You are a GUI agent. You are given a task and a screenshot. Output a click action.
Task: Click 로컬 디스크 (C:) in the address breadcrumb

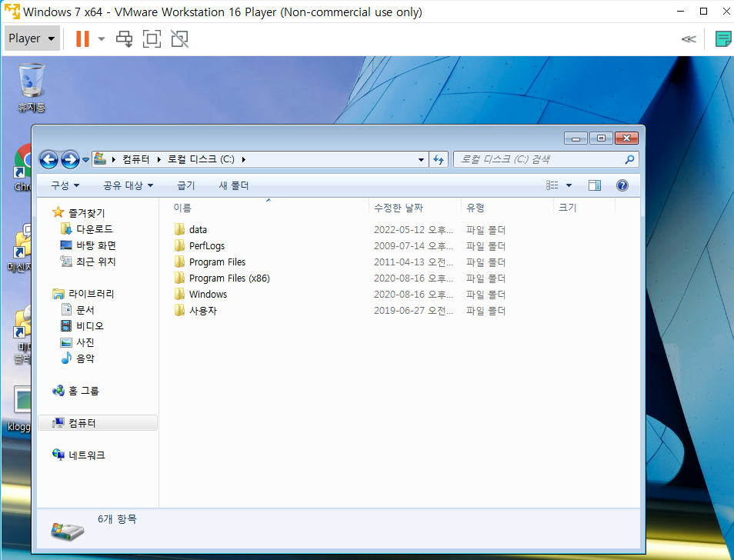201,159
